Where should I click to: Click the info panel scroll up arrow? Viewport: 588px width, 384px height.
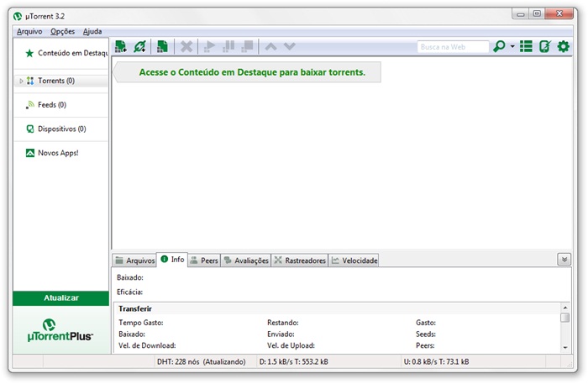(565, 308)
